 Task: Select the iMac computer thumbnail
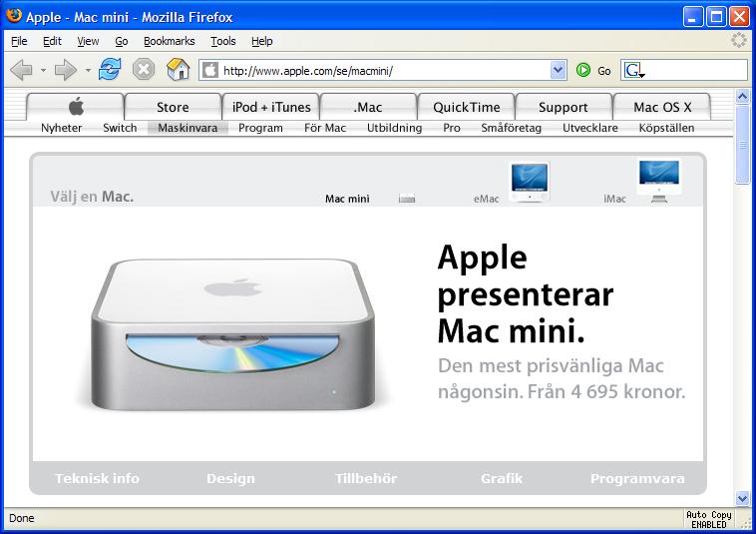[x=658, y=181]
